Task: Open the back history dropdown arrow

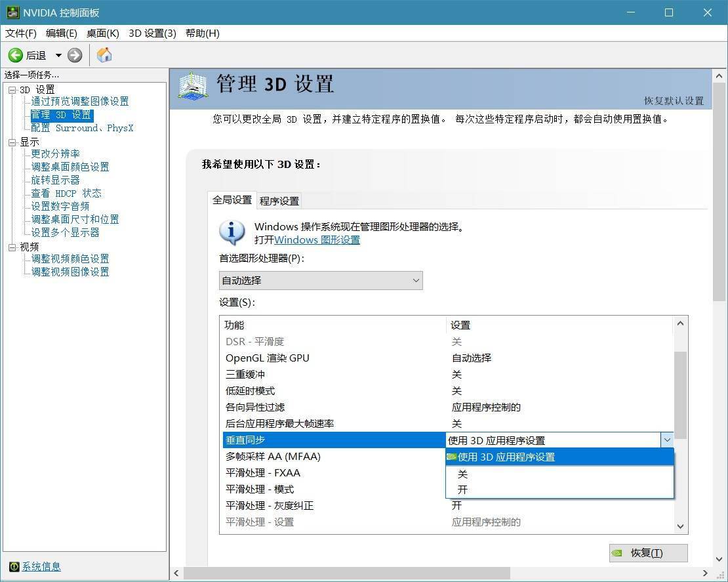Action: pos(58,55)
